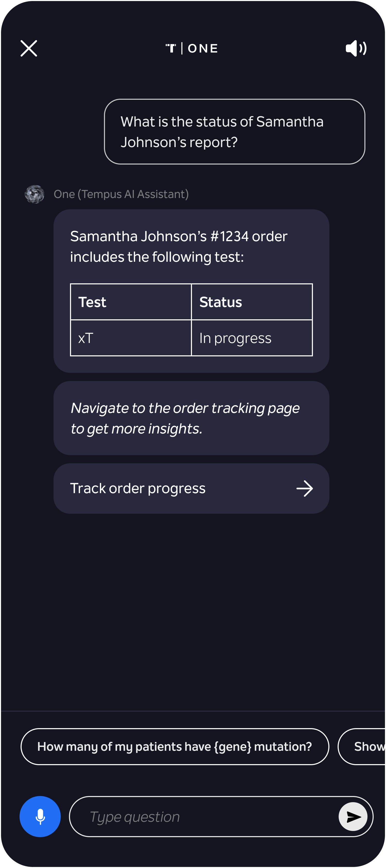Tap the partially visible Show suggestion
The width and height of the screenshot is (386, 868).
[362, 746]
